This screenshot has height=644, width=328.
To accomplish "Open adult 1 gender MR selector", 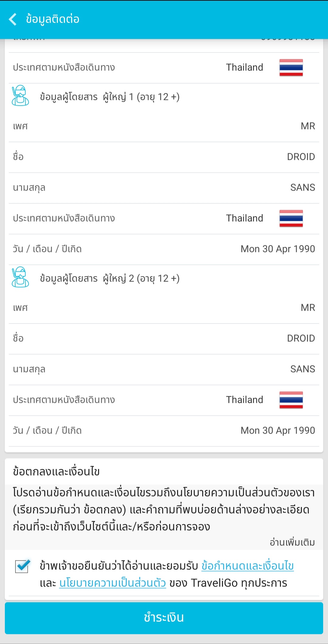I will (x=307, y=126).
